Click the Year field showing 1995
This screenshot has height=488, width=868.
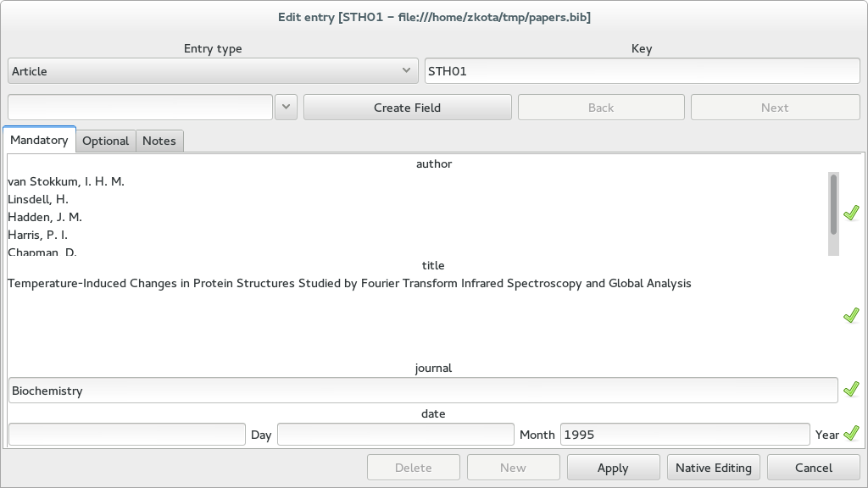[685, 435]
